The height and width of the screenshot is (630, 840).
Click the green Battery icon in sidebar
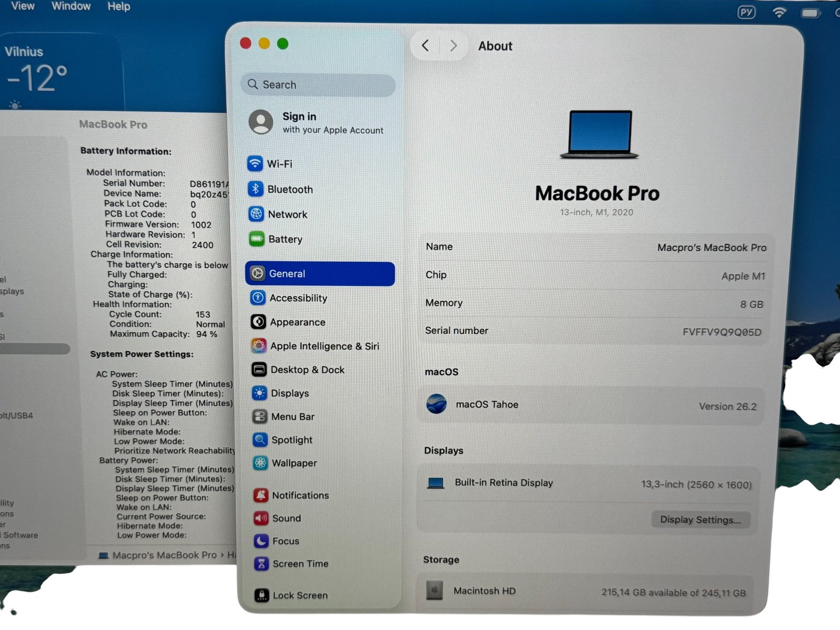coord(257,239)
